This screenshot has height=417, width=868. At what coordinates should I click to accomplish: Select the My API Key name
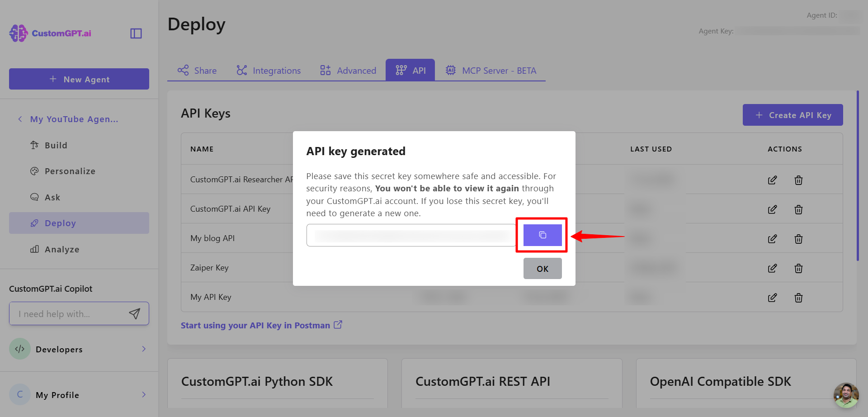[211, 297]
